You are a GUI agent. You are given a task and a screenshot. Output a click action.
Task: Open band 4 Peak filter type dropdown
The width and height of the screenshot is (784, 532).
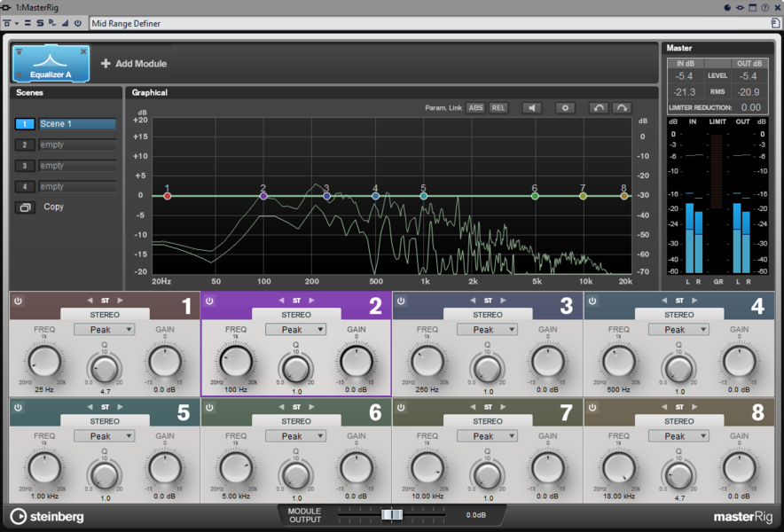(x=678, y=330)
